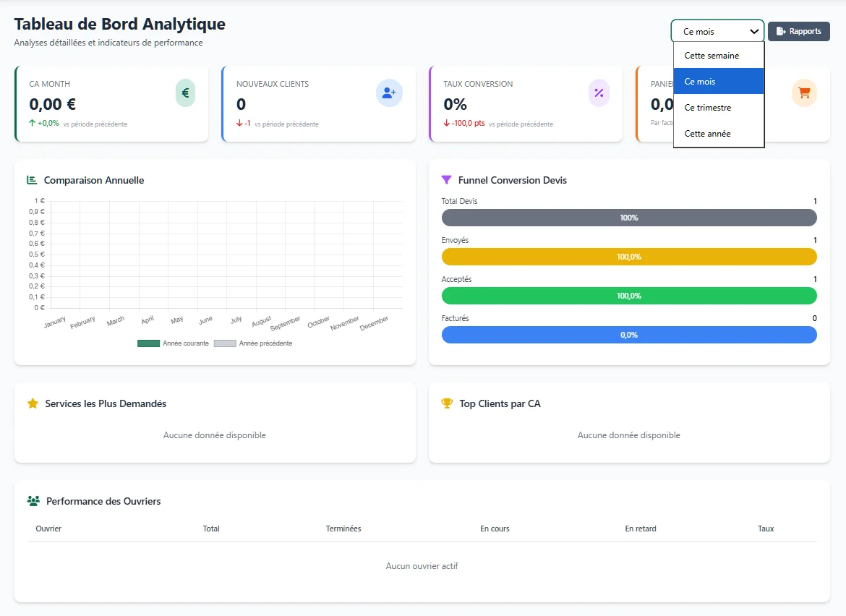
Task: Click the star icon near Services les Plus Demandés
Action: 33,403
